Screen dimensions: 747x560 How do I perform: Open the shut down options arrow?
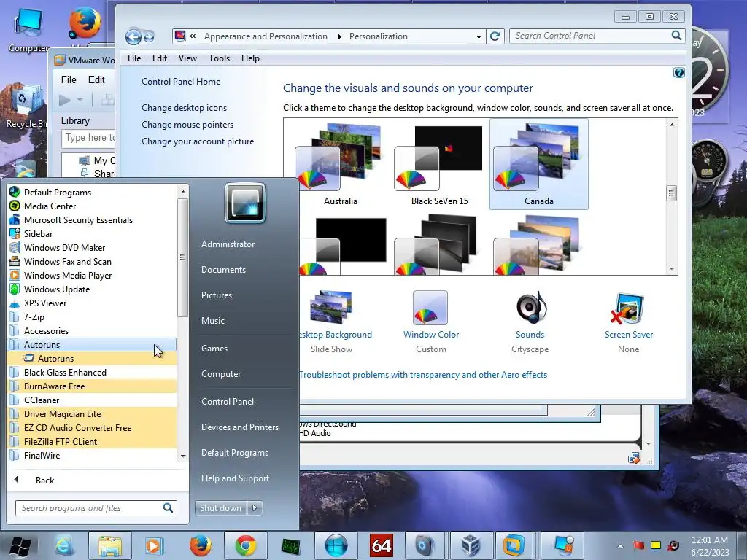point(255,508)
